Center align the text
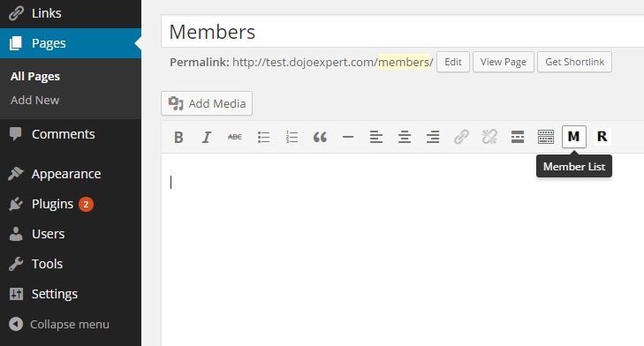Viewport: 644px width, 346px height. (x=405, y=137)
